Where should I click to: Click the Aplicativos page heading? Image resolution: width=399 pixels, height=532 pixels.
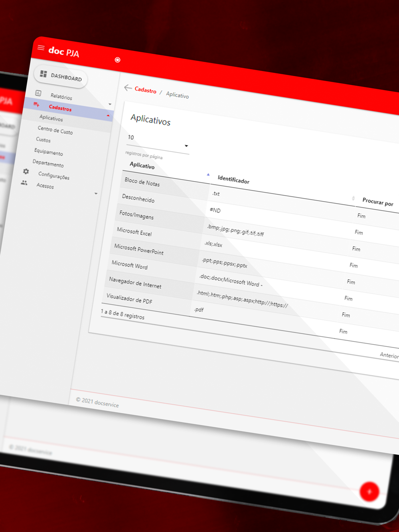(150, 120)
